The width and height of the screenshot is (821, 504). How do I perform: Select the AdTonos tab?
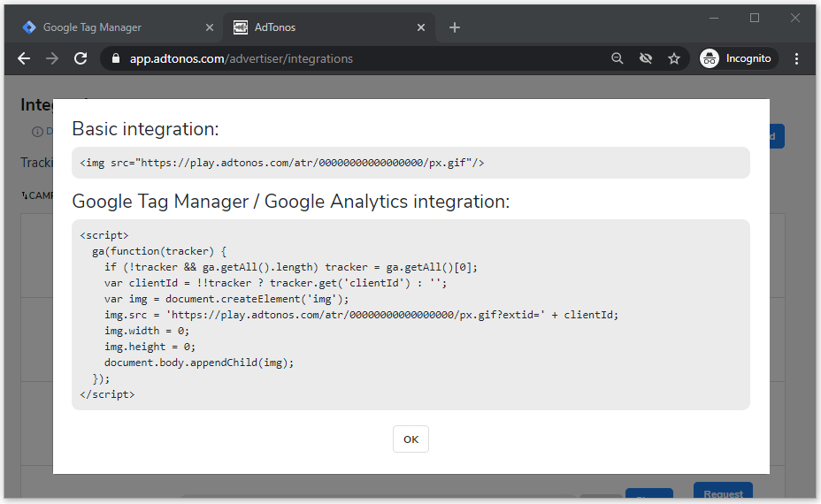coord(329,27)
